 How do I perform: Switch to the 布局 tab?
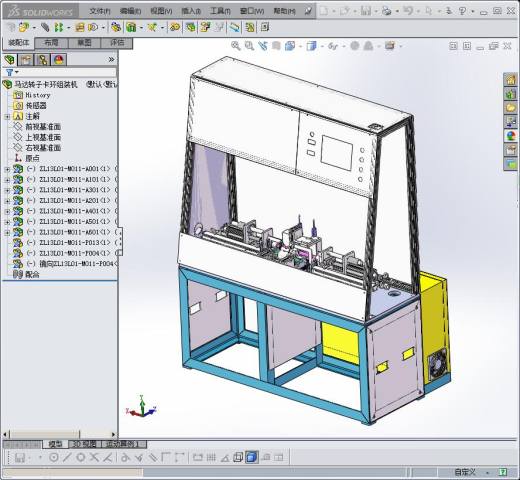pyautogui.click(x=51, y=43)
